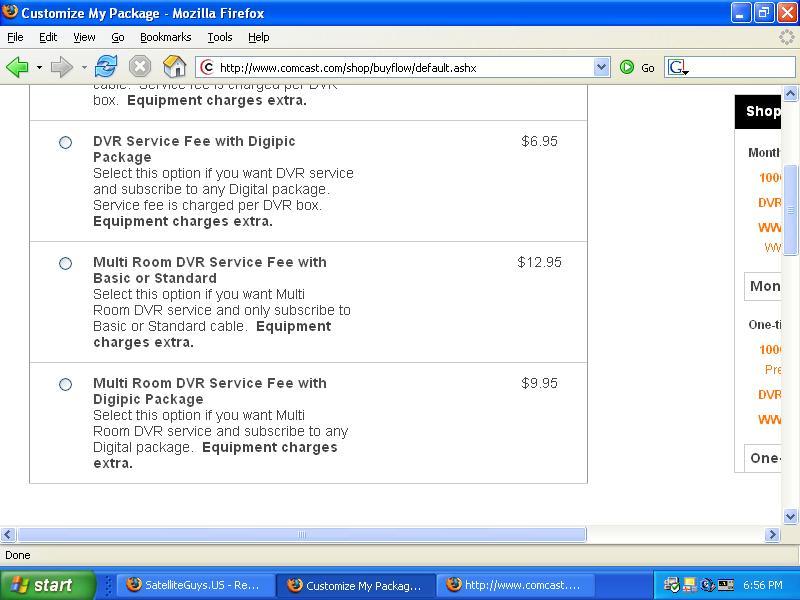Switch to http://www.comcast taskbar window

tap(516, 585)
